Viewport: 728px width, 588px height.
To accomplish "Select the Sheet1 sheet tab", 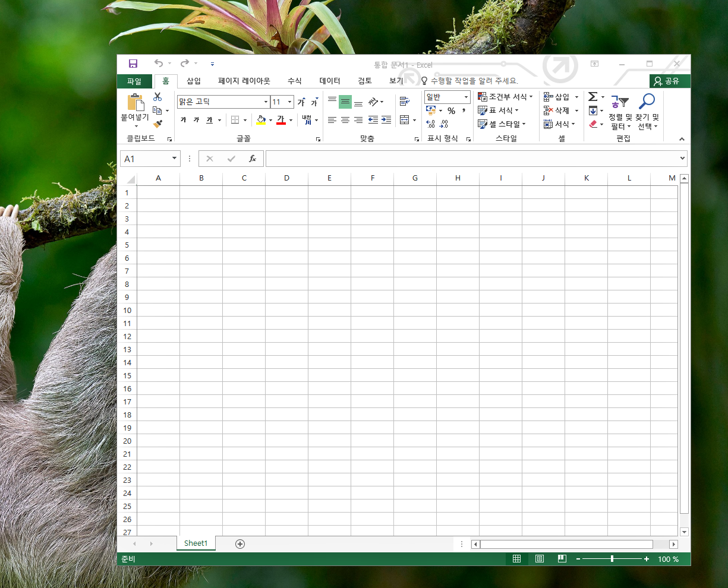I will tap(196, 543).
